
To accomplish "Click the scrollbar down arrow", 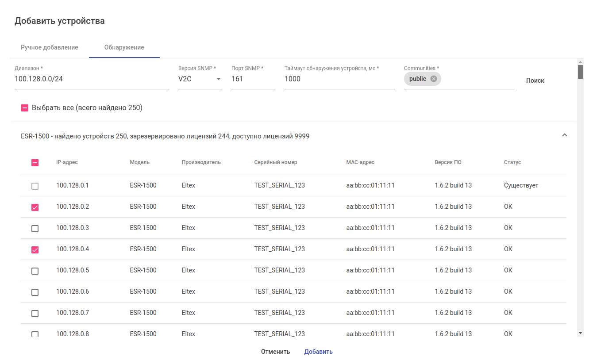I will [580, 333].
